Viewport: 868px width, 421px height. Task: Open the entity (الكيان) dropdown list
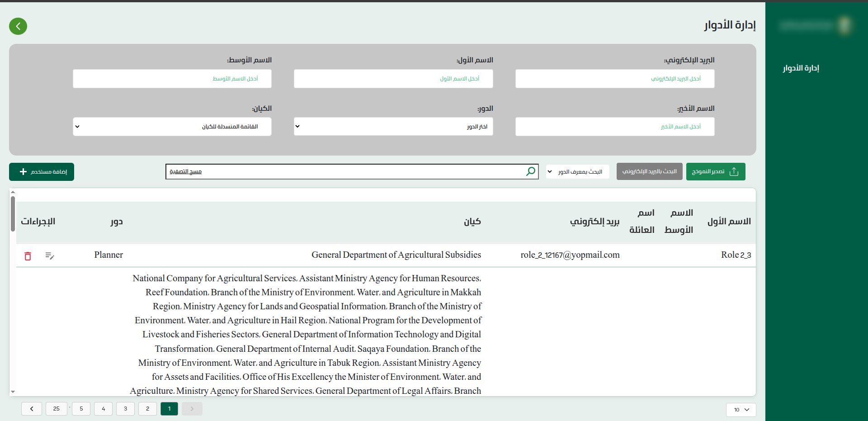[x=172, y=127]
